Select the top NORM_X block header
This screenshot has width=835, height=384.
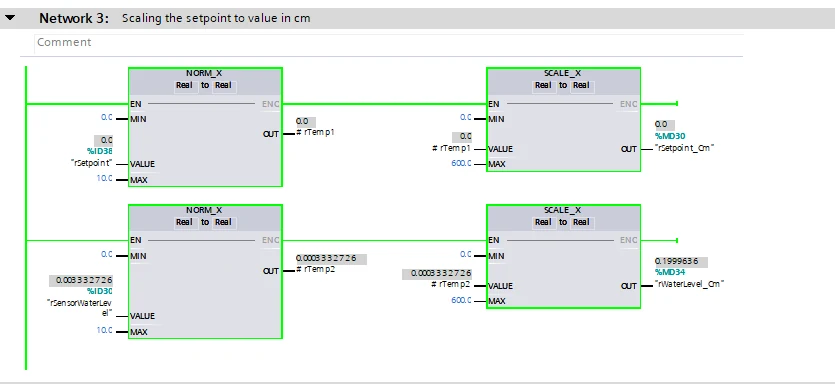pos(204,73)
